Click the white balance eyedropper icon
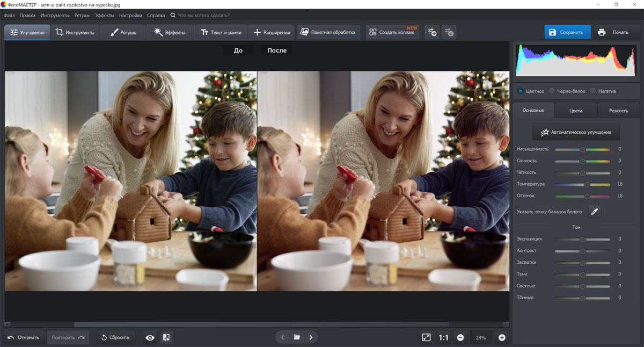 (595, 212)
